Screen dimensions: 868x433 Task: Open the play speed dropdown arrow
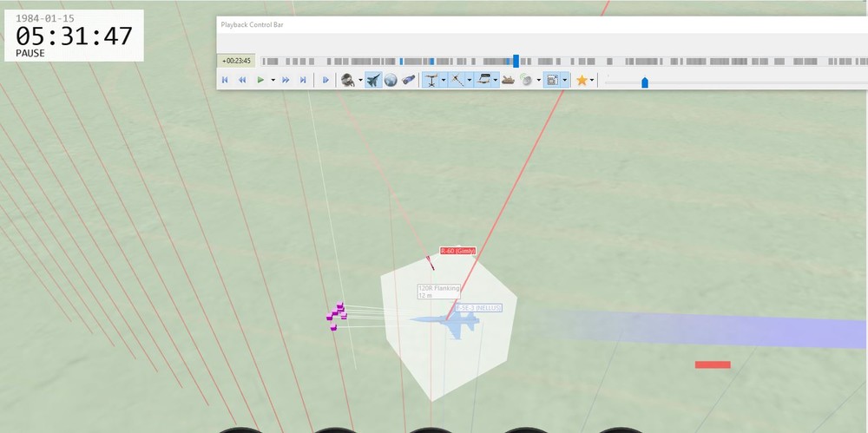pyautogui.click(x=273, y=81)
